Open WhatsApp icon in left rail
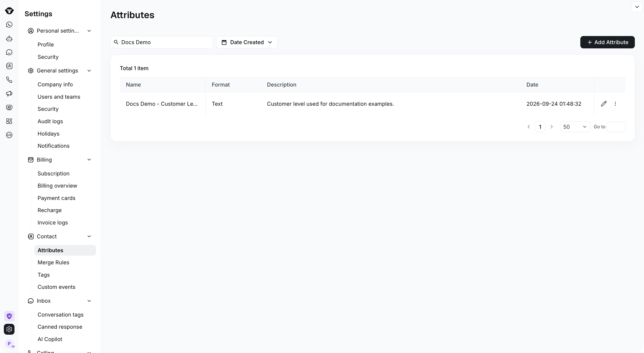 [9, 25]
